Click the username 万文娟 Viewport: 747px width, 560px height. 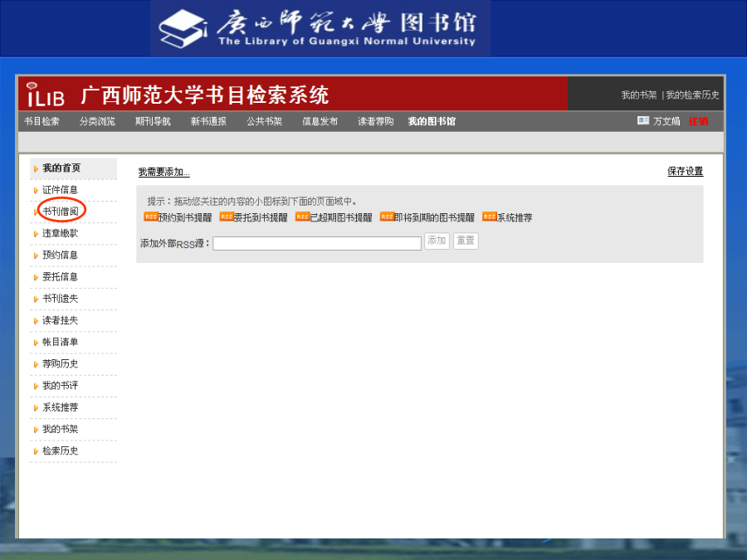tap(666, 121)
